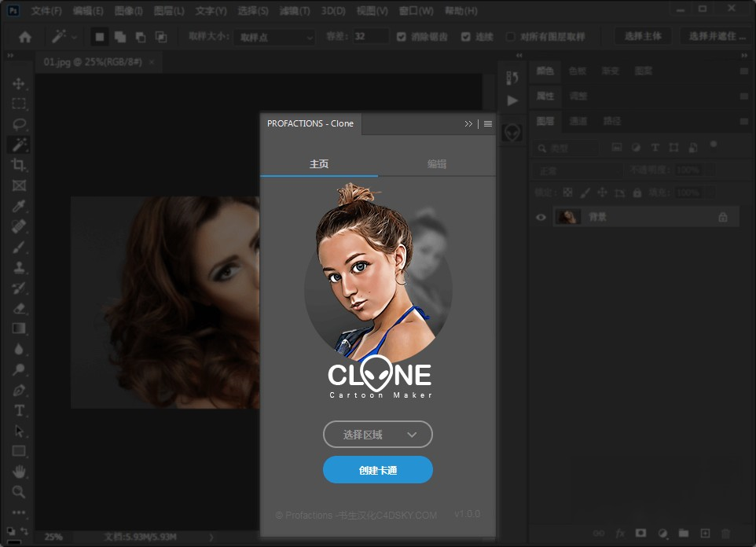756x547 pixels.
Task: Select the Lasso tool
Action: [x=19, y=124]
